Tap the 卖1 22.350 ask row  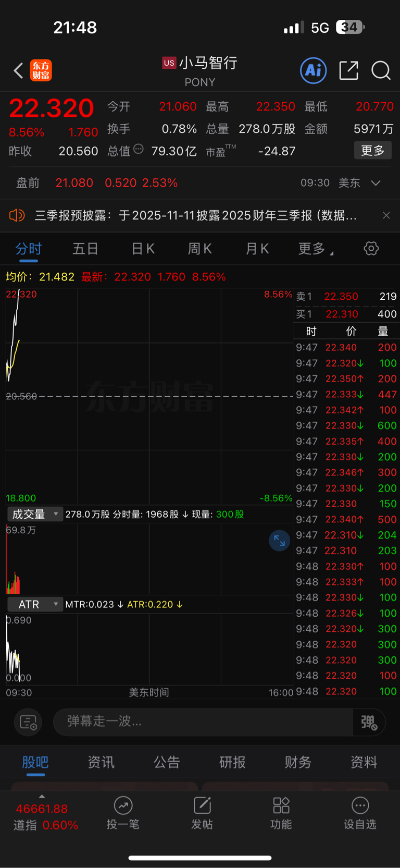[x=346, y=296]
